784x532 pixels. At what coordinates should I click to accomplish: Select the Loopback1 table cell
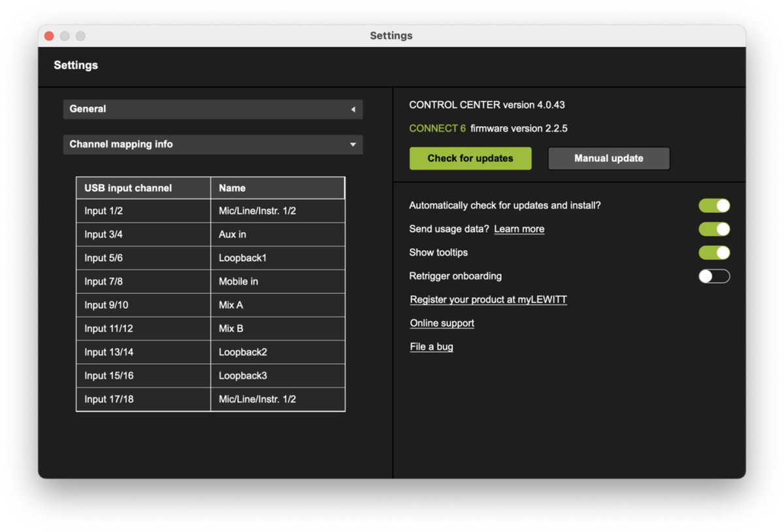[278, 258]
